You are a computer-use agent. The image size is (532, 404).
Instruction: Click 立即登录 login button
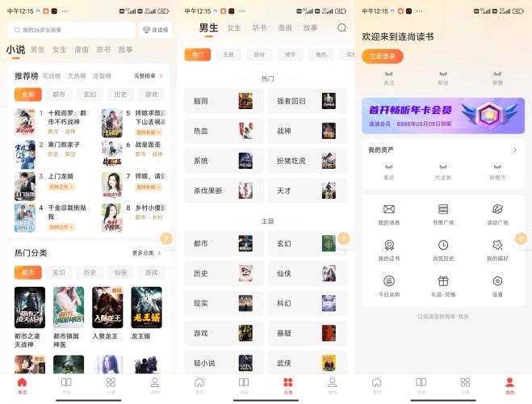(x=383, y=57)
